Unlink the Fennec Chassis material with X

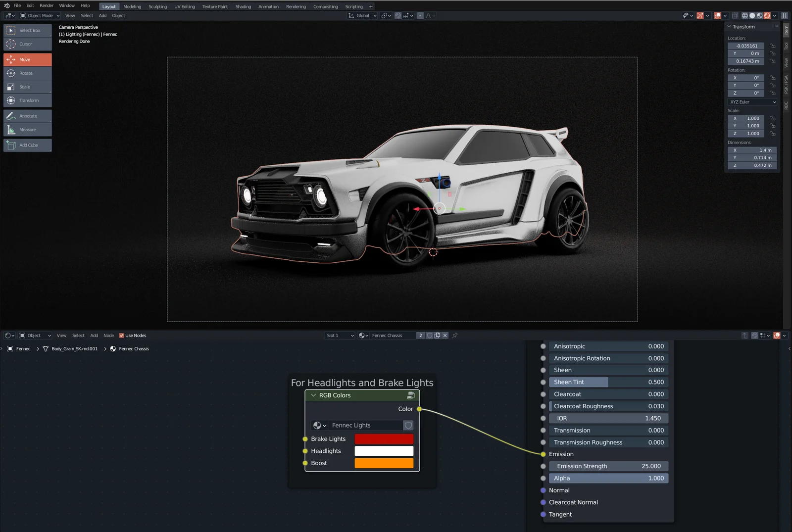[445, 336]
